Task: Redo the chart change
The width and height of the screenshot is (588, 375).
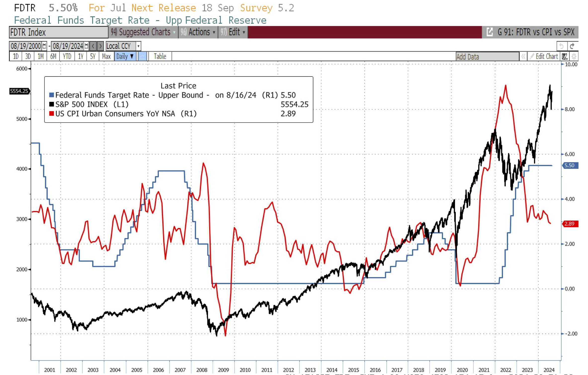Action: [x=572, y=46]
